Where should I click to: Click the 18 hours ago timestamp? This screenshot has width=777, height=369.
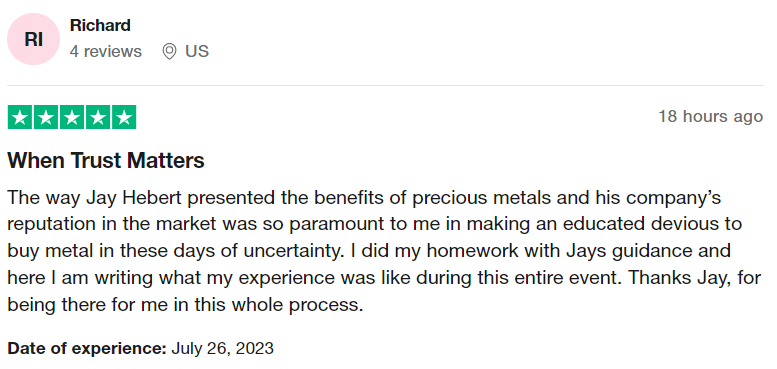tap(711, 117)
